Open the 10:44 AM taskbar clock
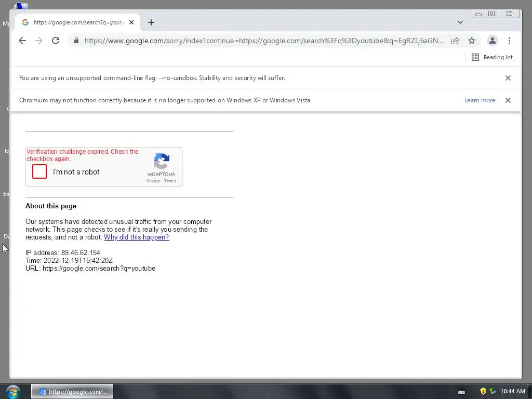This screenshot has width=532, height=399. click(x=513, y=392)
